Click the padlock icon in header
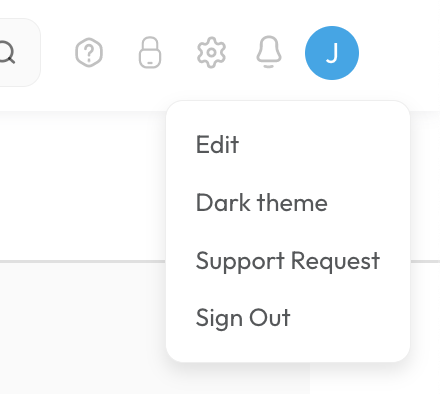 point(150,52)
